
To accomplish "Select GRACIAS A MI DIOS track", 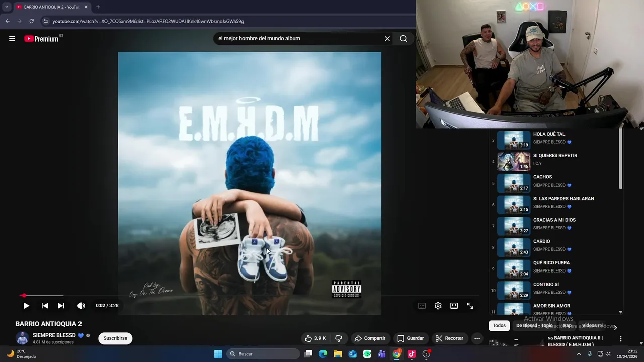I will (556, 226).
